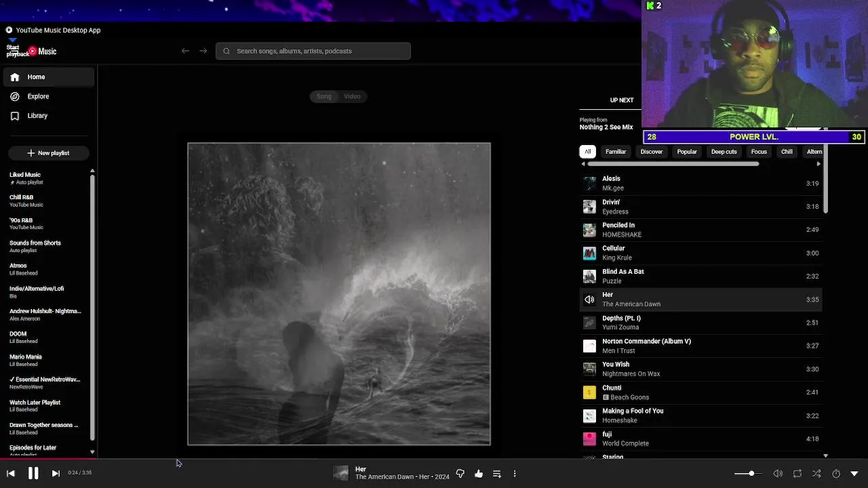Skip to the next track
868x488 pixels.
(56, 474)
